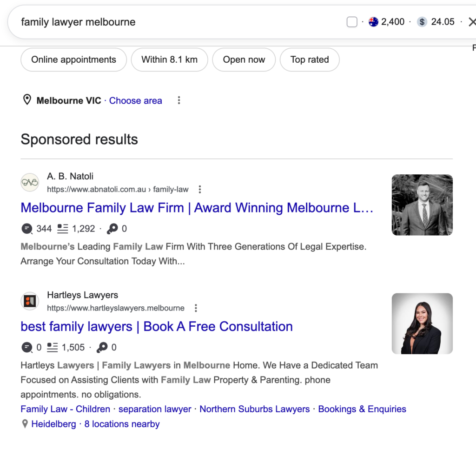Open the Northern Suburbs Lawyers sitelink
This screenshot has height=449, width=476.
coord(255,409)
